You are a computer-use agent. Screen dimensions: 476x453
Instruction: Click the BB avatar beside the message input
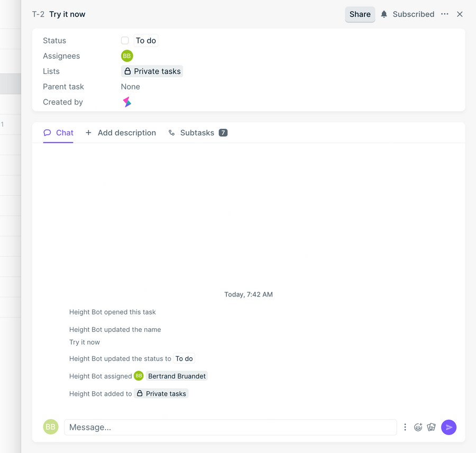tap(50, 427)
